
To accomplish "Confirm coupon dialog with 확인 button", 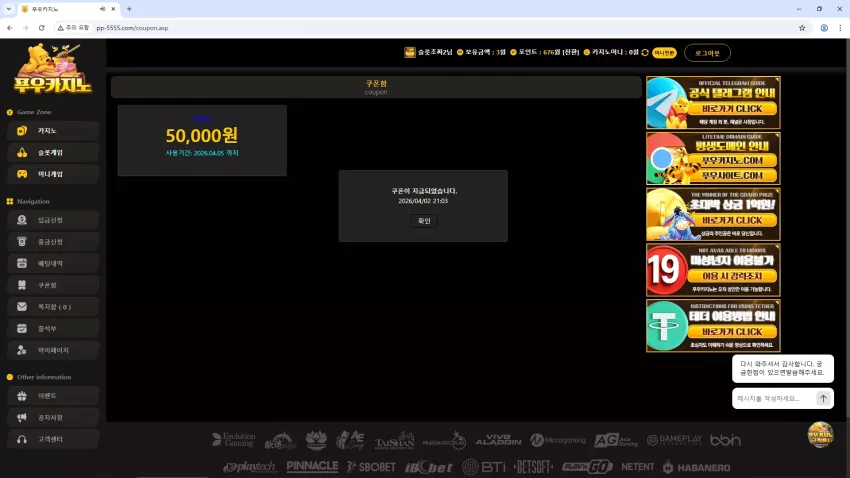I will click(x=424, y=221).
